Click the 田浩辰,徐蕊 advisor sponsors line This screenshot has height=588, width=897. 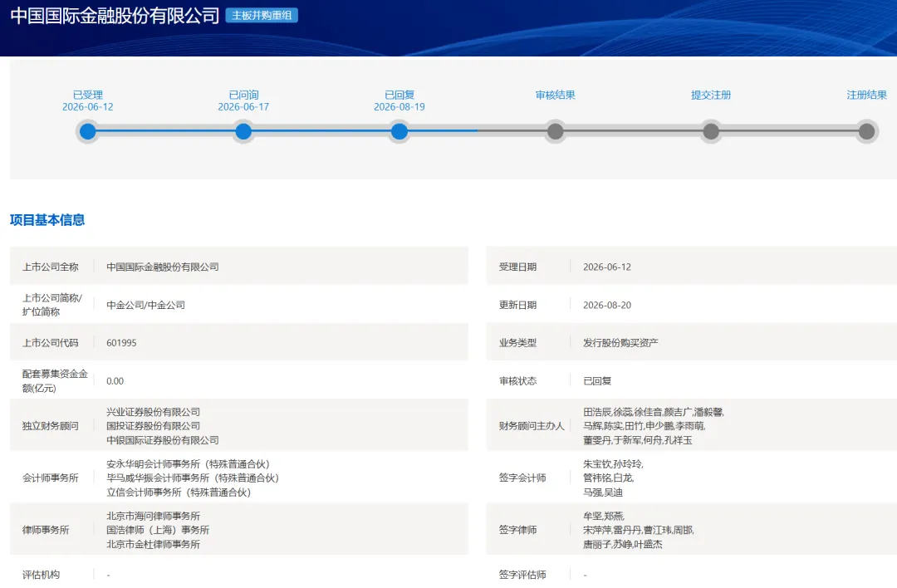[x=654, y=412]
